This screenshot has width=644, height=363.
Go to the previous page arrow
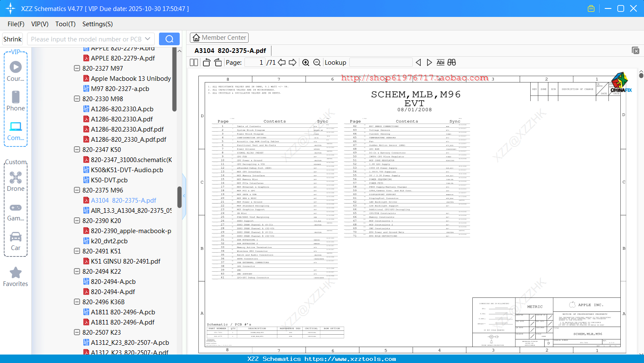[x=282, y=62]
